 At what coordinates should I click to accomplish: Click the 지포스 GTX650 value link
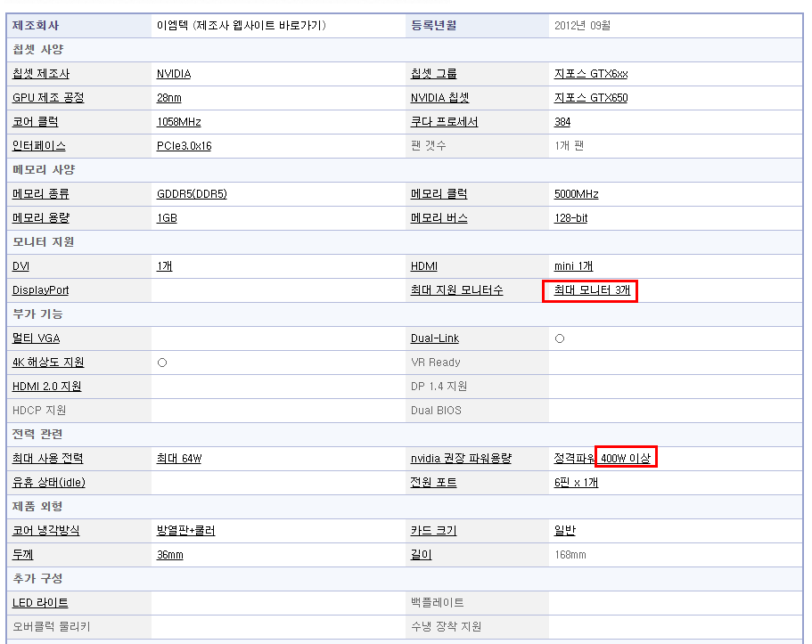tap(591, 98)
